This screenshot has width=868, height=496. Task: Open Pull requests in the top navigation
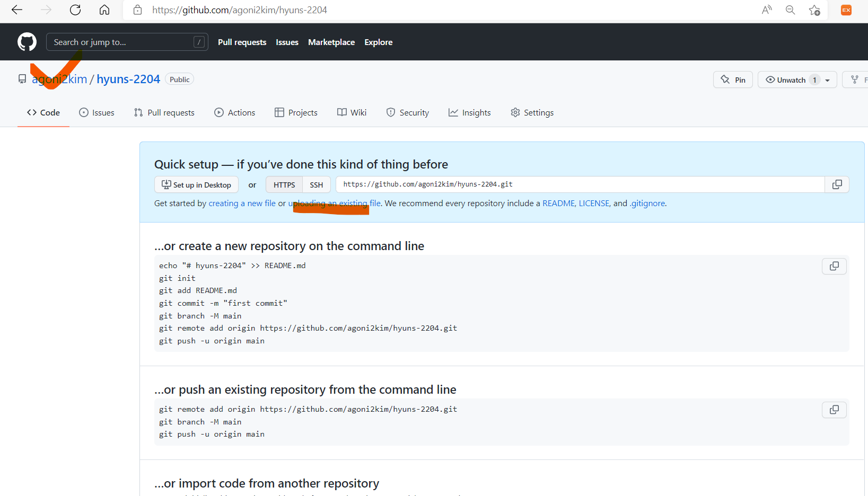pos(242,42)
